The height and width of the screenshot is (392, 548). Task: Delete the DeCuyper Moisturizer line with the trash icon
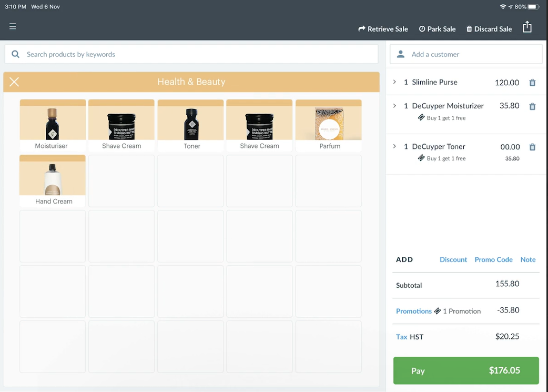pos(532,106)
